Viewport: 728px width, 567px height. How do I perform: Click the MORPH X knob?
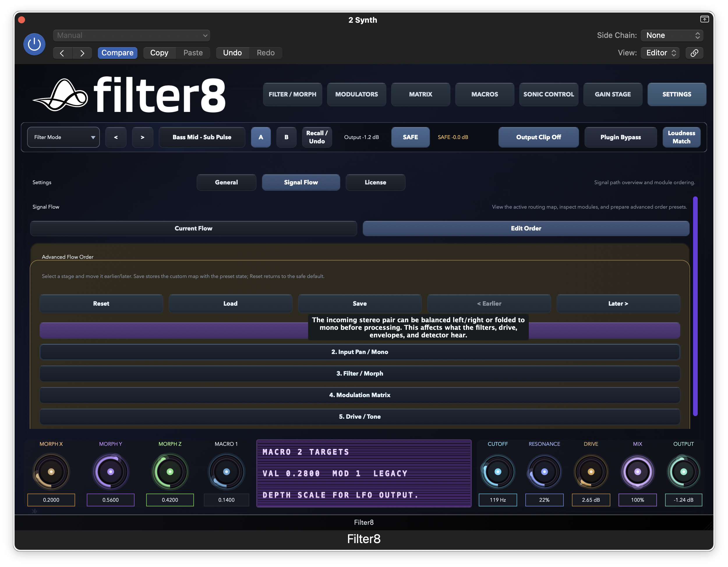tap(51, 472)
